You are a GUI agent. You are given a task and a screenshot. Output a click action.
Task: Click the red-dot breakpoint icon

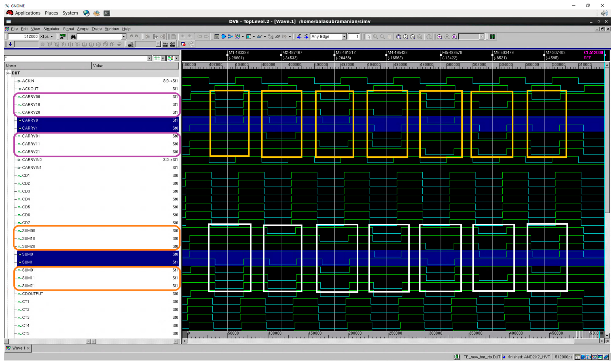click(x=183, y=44)
